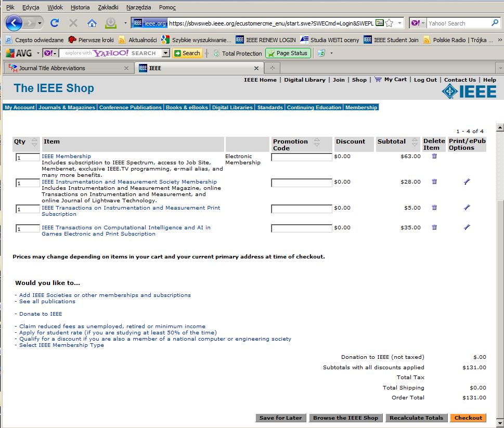This screenshot has width=504, height=428.
Task: Open Print/ePub options for Society Membership row
Action: click(467, 181)
